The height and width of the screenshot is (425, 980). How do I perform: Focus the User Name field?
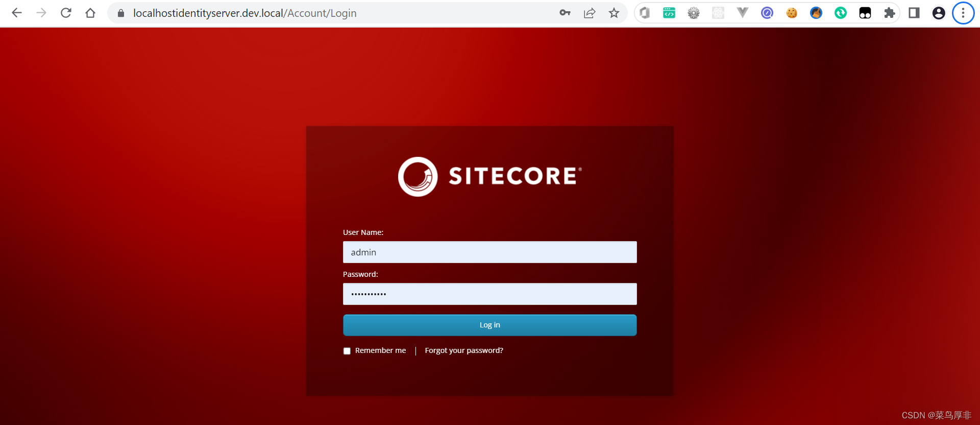coord(490,252)
